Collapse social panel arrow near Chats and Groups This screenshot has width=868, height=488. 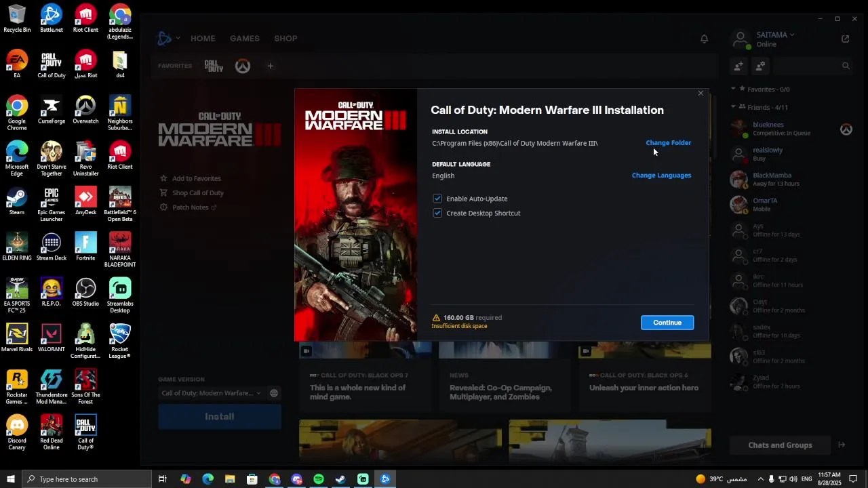[842, 445]
